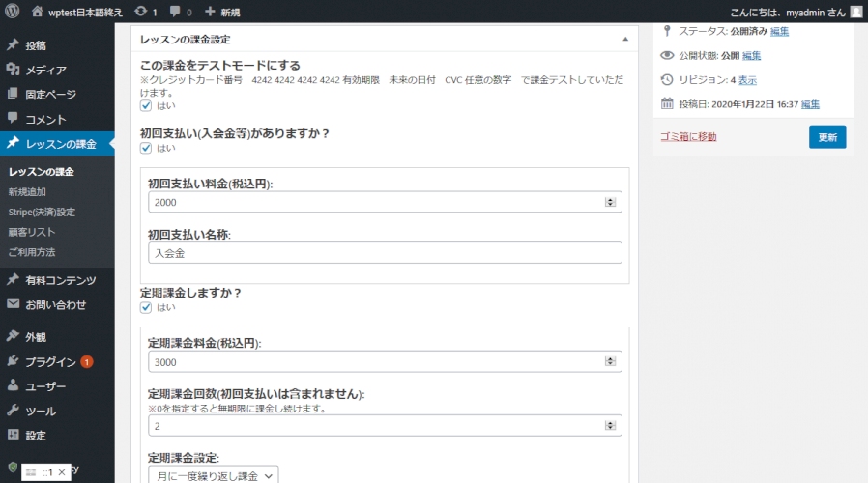Screen dimensions: 868x483
Task: Click the envelope icon next to お問い合わせ
Action: [14, 303]
